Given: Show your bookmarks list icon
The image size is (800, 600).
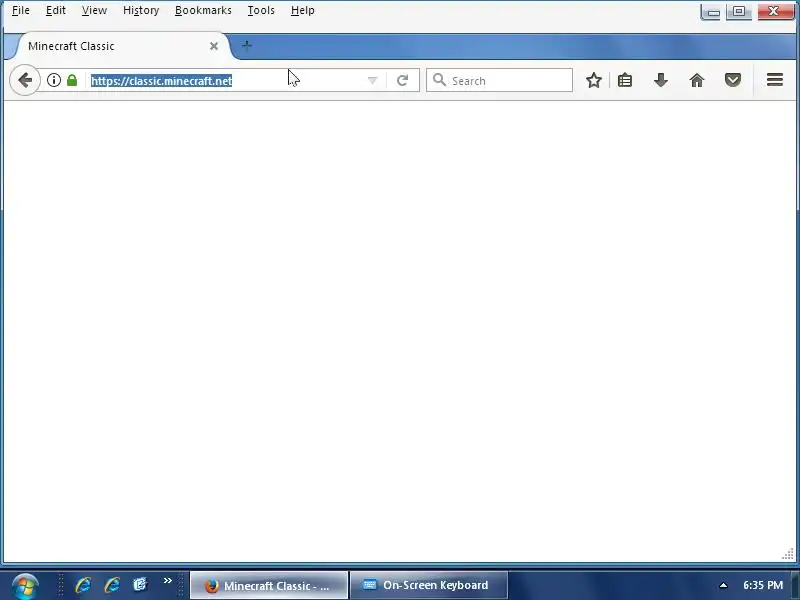Looking at the screenshot, I should point(625,80).
